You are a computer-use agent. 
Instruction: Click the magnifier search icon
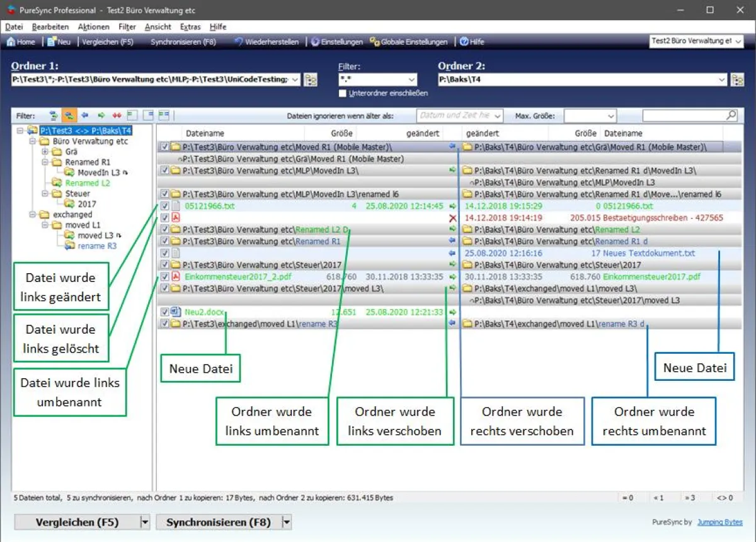coord(731,115)
